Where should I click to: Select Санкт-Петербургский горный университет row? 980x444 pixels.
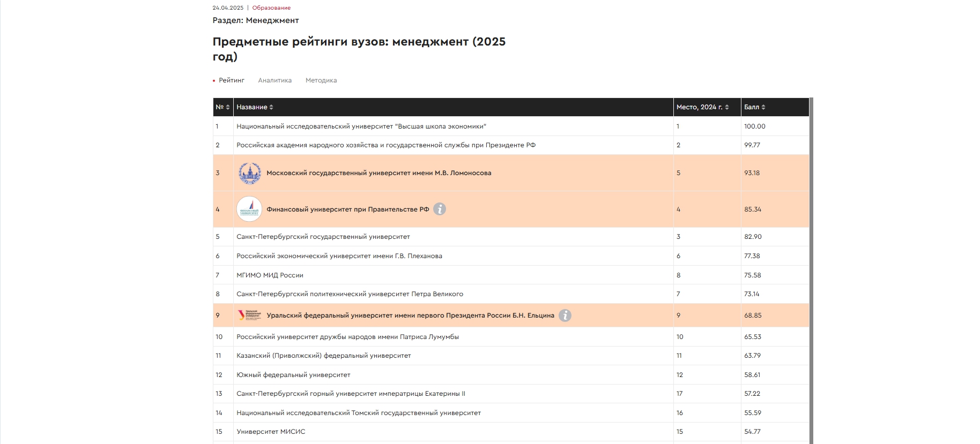click(x=511, y=394)
